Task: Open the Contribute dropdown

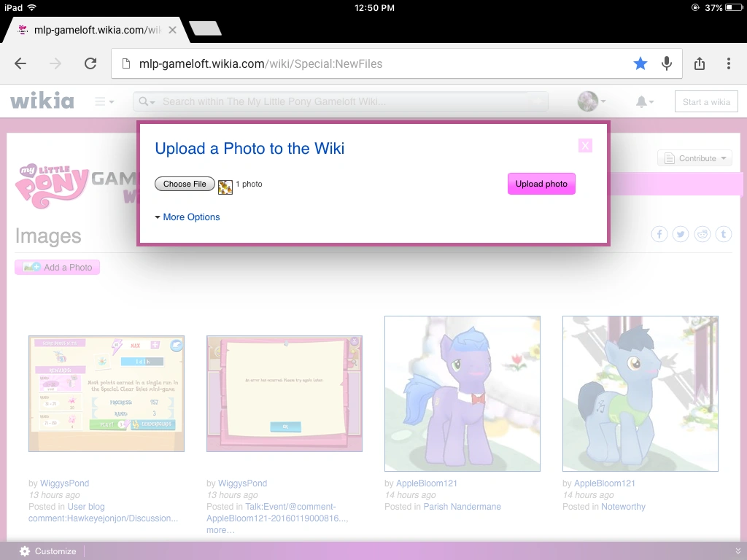Action: pos(694,158)
